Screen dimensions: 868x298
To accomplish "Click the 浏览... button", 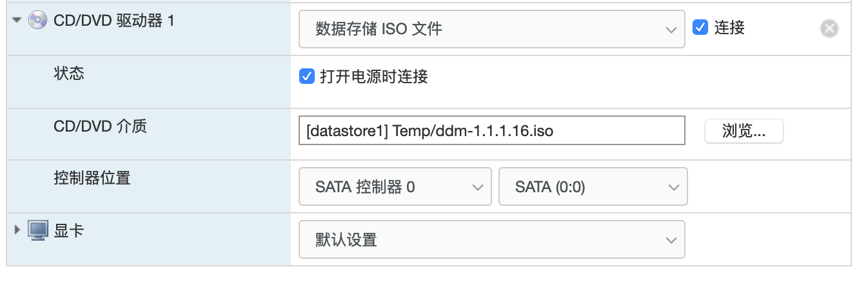I will (x=744, y=131).
